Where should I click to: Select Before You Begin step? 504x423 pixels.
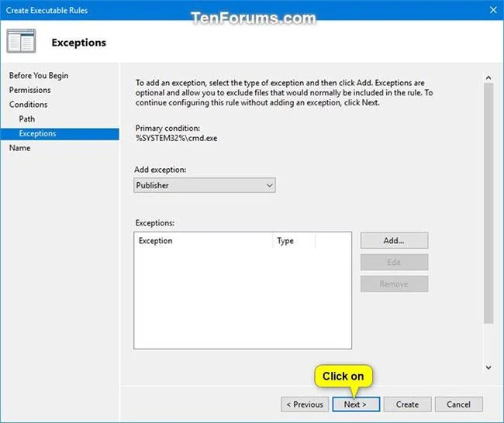coord(39,75)
